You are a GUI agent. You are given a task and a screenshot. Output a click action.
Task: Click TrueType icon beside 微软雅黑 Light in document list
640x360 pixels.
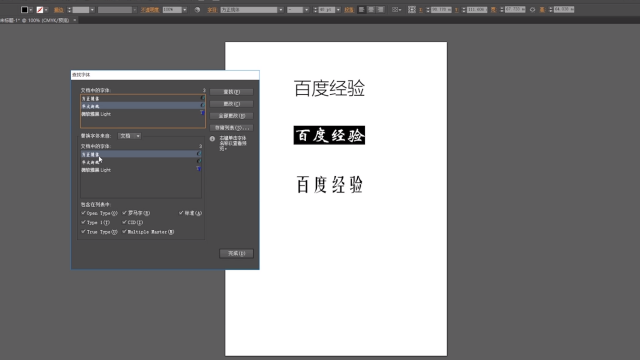pos(202,113)
